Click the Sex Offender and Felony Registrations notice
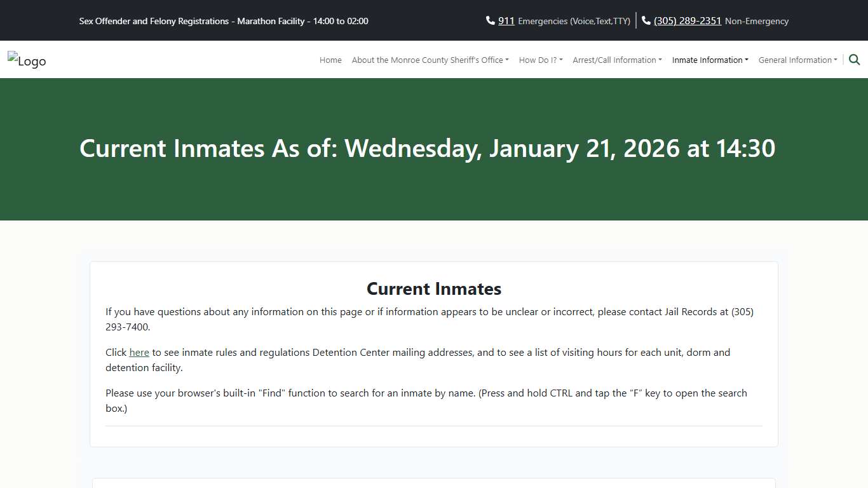This screenshot has height=488, width=868. click(224, 21)
